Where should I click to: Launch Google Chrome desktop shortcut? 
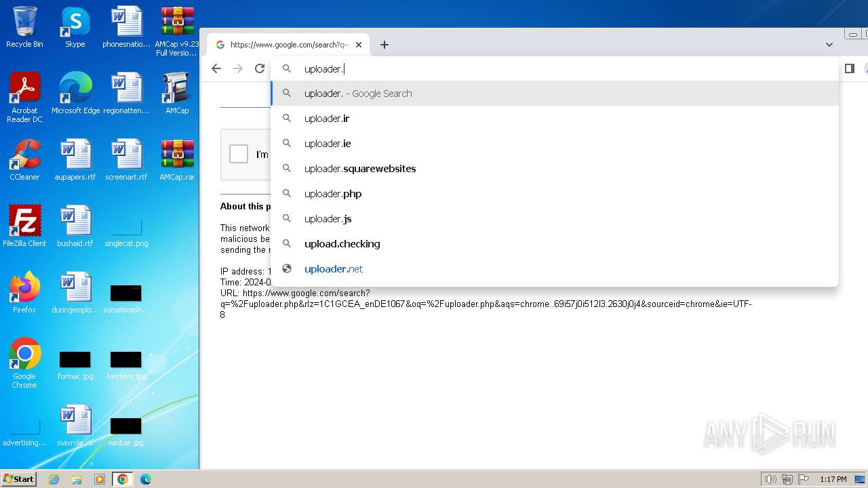24,363
